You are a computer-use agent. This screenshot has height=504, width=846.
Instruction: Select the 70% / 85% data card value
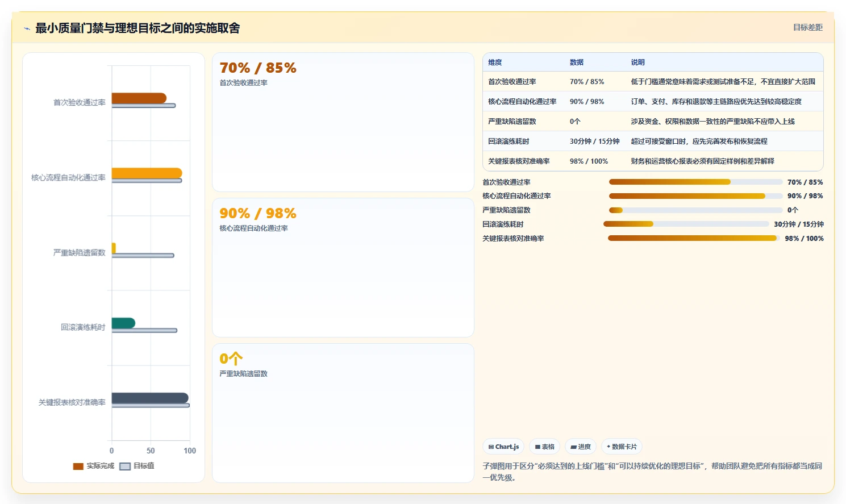tap(258, 68)
